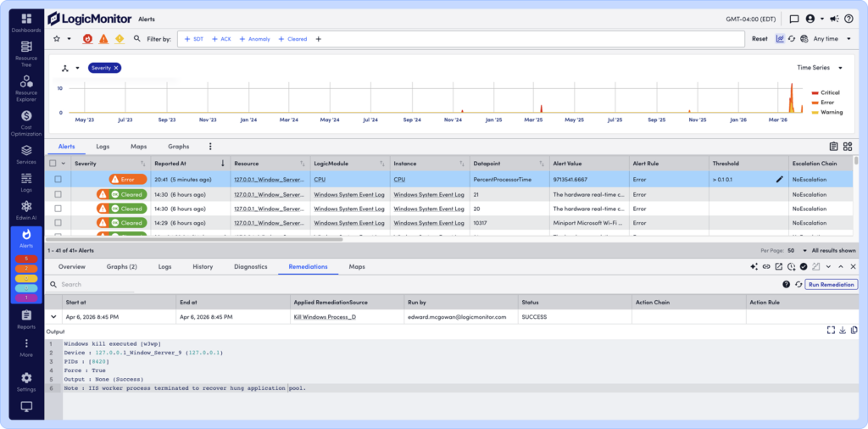The width and height of the screenshot is (868, 429).
Task: Collapse the Apr 6 remediation row
Action: point(53,316)
